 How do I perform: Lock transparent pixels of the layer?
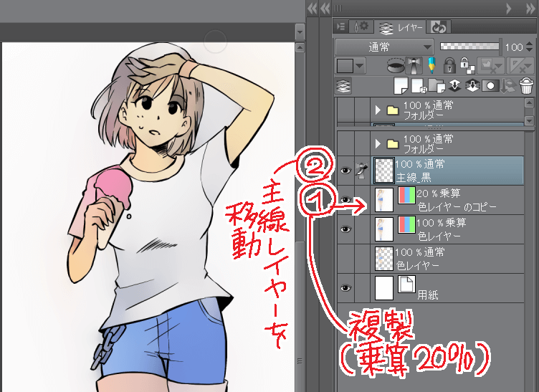[x=467, y=65]
